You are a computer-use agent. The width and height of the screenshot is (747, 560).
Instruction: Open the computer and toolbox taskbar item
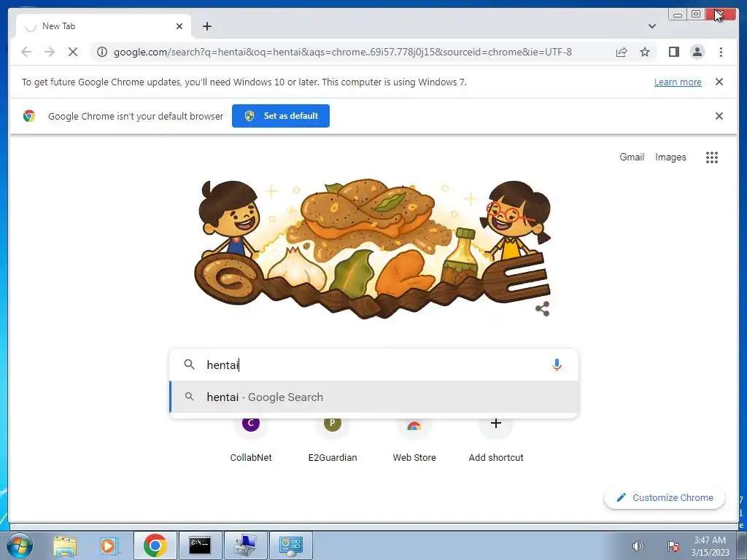tap(245, 545)
